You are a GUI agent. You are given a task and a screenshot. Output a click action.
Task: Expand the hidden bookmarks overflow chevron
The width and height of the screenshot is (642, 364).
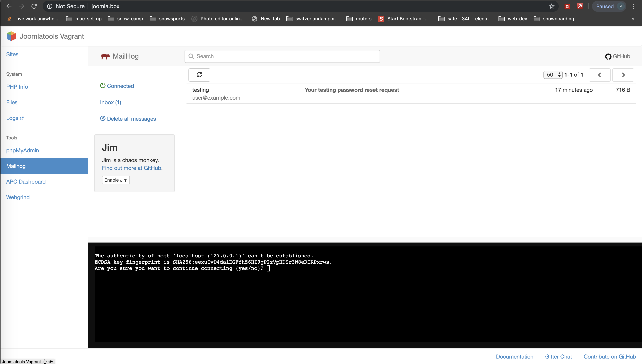coord(633,19)
